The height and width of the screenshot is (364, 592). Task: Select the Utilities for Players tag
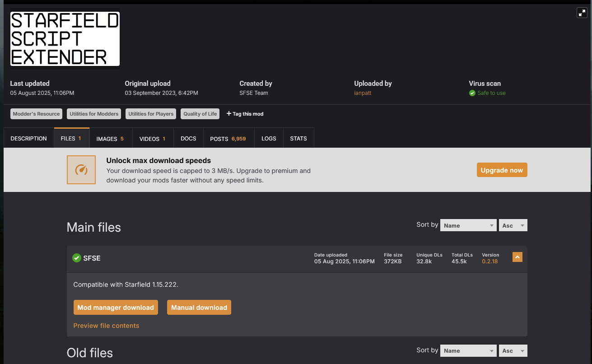coord(151,114)
